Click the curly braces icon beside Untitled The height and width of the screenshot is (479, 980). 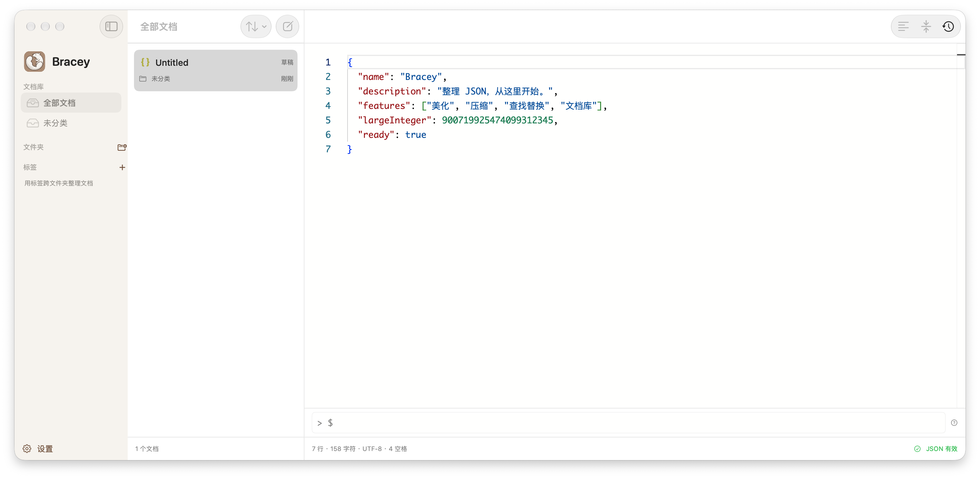pos(145,62)
